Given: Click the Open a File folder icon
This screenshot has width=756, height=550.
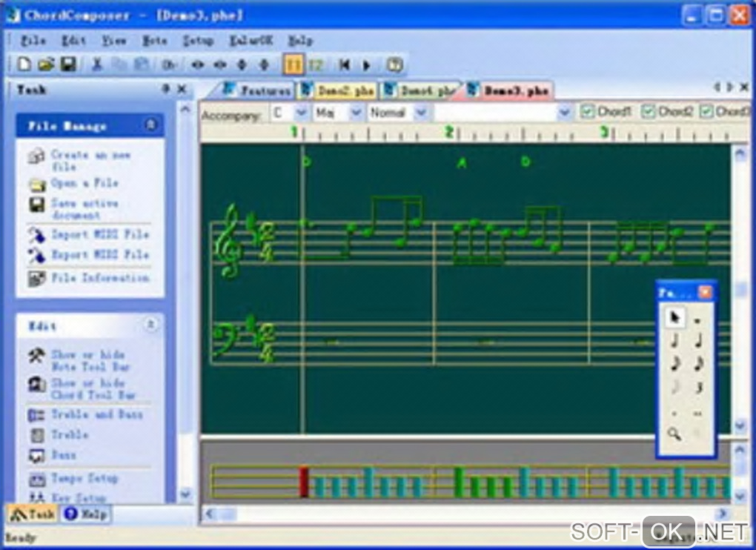Looking at the screenshot, I should coord(36,184).
